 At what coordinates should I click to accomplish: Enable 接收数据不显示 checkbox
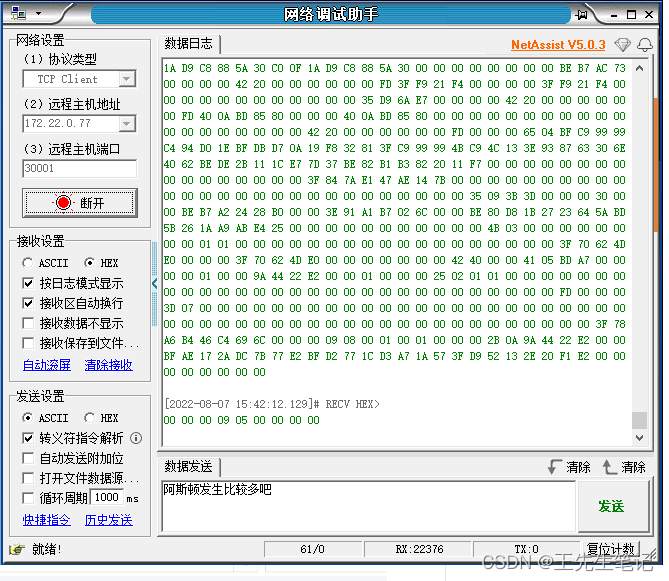(28, 323)
